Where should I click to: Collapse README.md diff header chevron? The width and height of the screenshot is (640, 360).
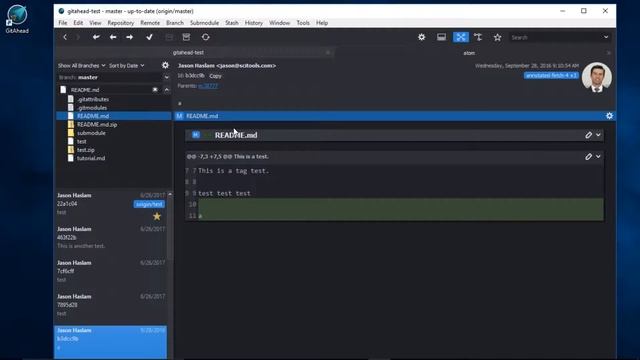pos(598,135)
